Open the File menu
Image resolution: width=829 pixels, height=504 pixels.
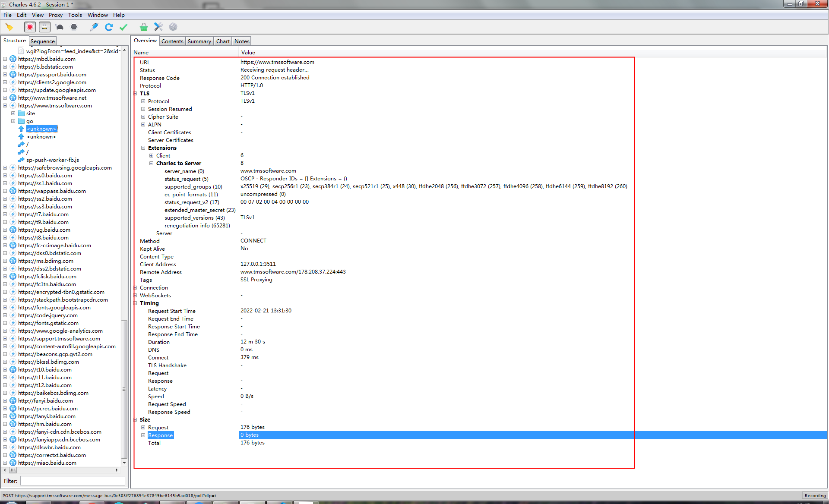coord(7,15)
